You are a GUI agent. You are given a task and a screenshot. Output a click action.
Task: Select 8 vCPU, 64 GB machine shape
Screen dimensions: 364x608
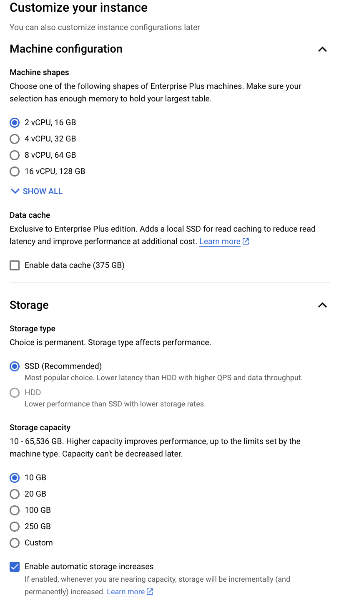(x=15, y=155)
